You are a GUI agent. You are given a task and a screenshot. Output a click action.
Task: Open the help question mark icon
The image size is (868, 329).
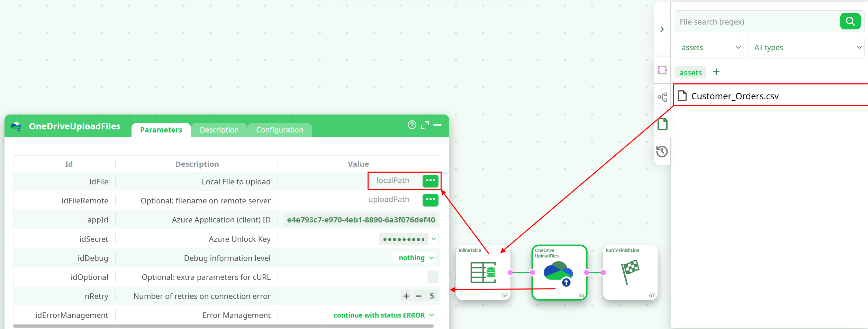412,125
